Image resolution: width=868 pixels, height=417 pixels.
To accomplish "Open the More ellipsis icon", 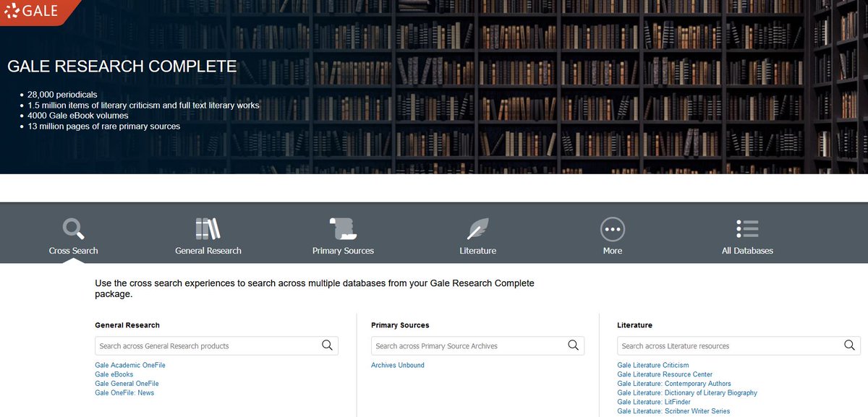I will [x=613, y=229].
